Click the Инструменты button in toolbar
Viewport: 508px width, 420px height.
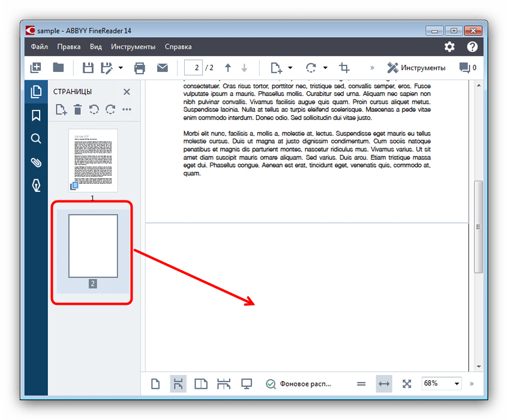pos(416,68)
